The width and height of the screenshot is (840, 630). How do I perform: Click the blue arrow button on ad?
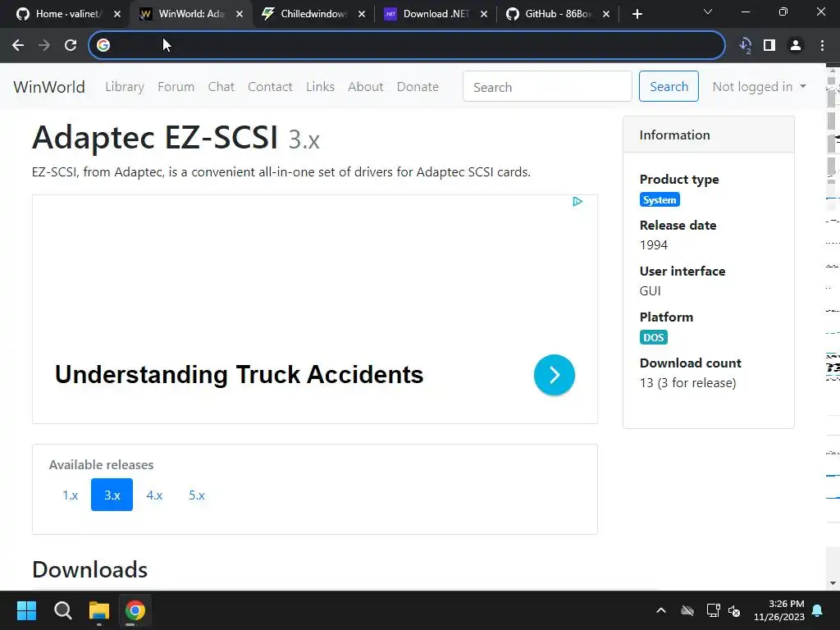click(x=555, y=375)
